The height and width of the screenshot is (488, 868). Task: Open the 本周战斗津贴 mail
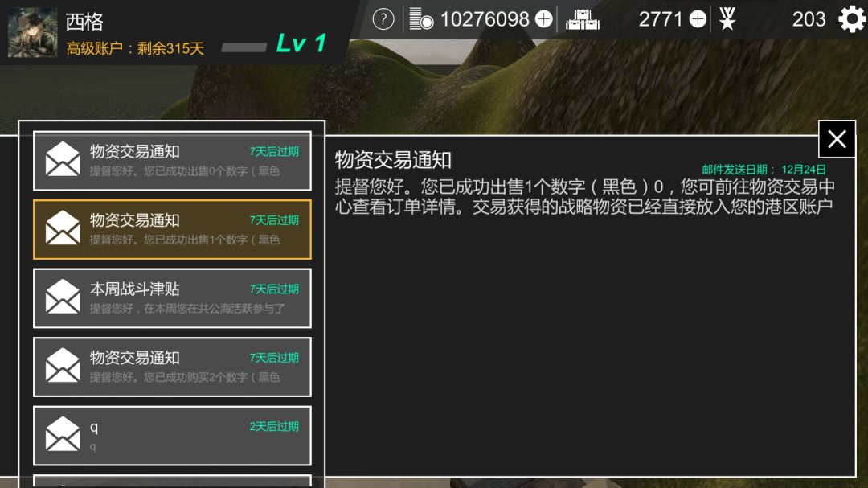(172, 298)
